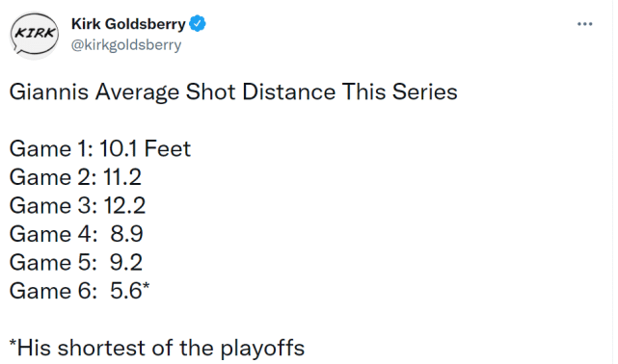Click the word Feet in Game 1

(168, 148)
